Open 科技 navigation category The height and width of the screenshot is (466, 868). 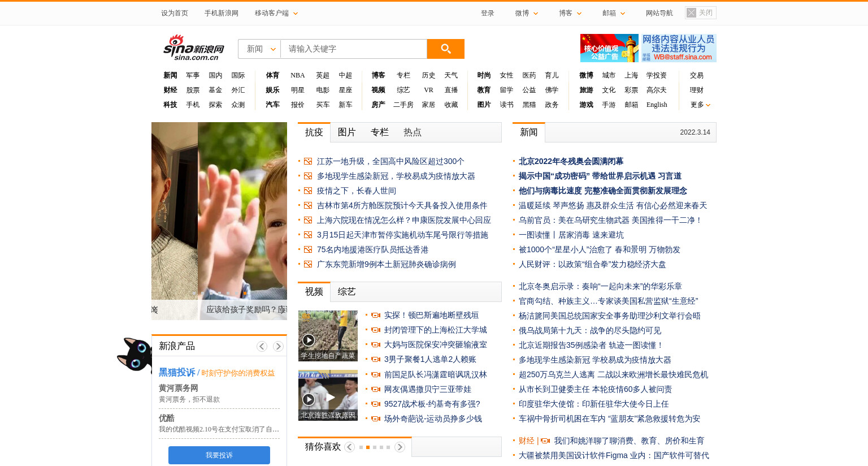(x=170, y=105)
